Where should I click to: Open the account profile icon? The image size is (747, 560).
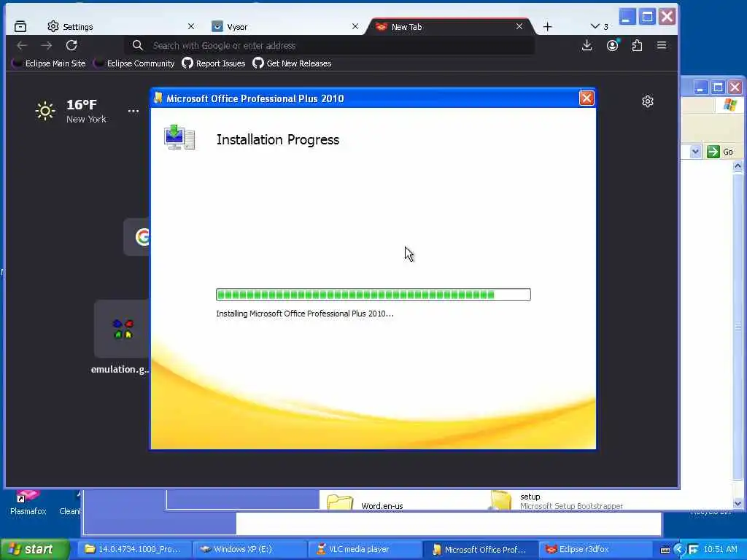coord(613,45)
